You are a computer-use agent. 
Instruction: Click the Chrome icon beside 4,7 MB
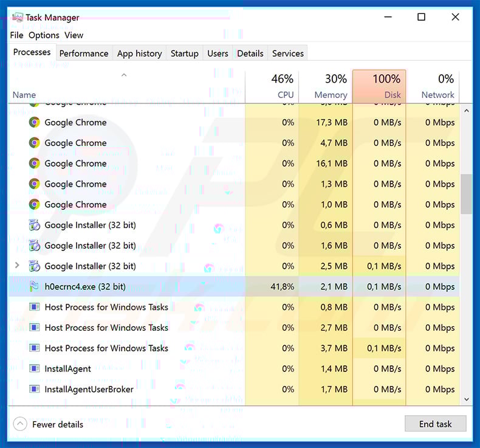(34, 143)
